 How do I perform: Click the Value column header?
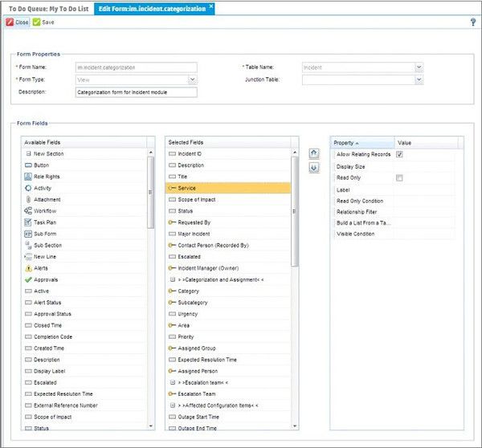[x=427, y=143]
